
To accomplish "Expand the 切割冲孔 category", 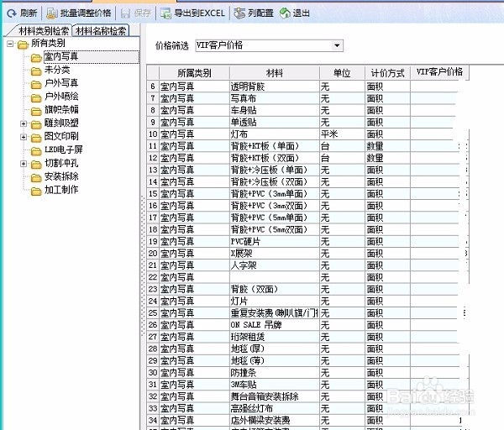I will 24,164.
